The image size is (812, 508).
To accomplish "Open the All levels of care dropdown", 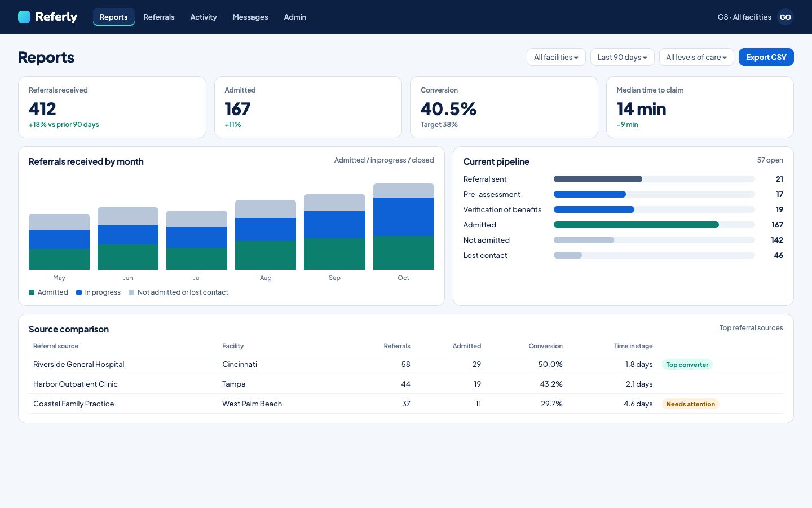I will (x=696, y=57).
